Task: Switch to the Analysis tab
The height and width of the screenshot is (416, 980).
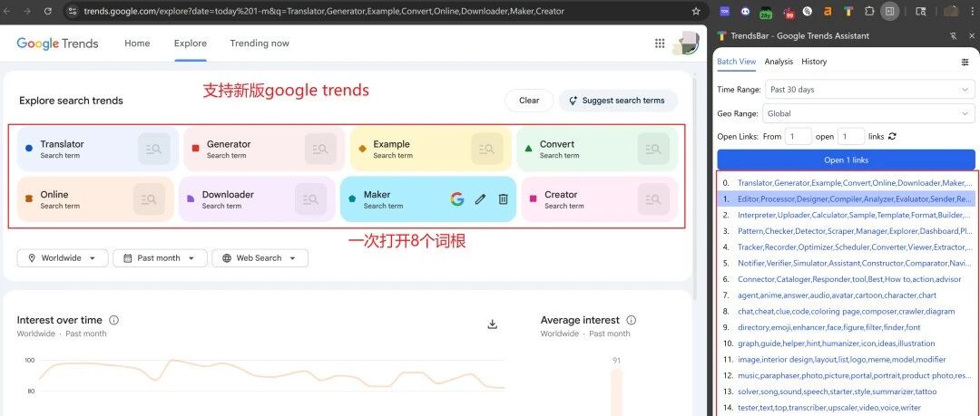Action: (x=779, y=62)
